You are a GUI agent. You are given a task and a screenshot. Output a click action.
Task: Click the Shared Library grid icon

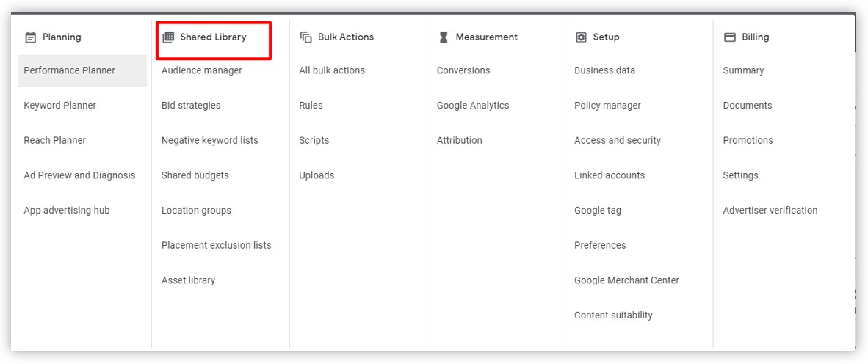point(167,37)
